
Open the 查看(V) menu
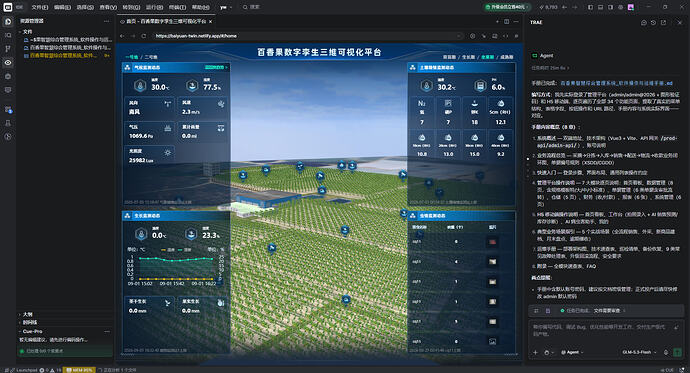pos(108,7)
